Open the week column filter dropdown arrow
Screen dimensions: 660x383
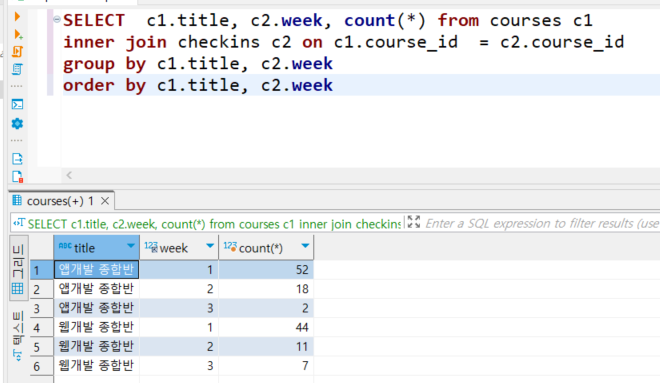210,246
